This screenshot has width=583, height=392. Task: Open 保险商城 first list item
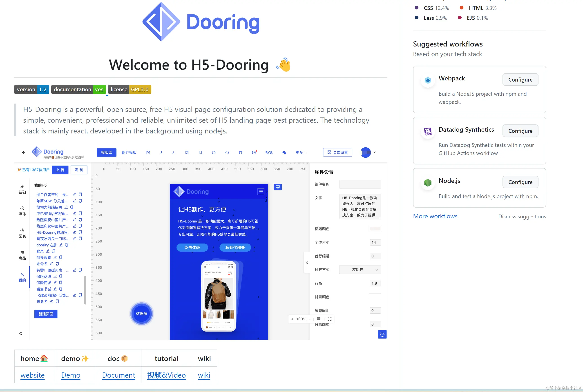44,277
